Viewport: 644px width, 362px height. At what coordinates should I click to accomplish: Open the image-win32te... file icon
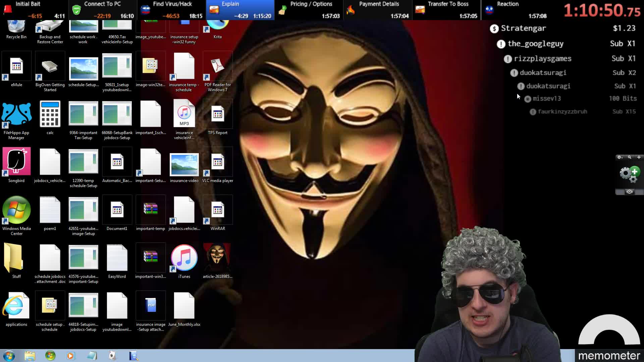point(151,66)
